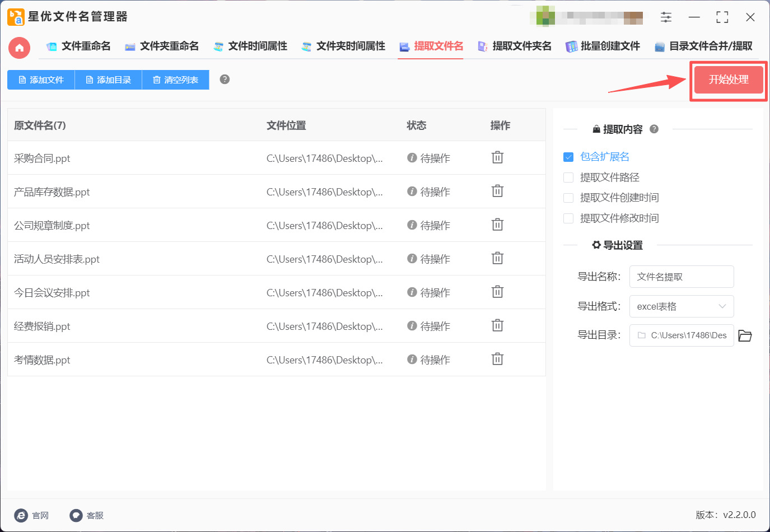Select the file name 采购合同.ppt
770x532 pixels.
coord(42,158)
